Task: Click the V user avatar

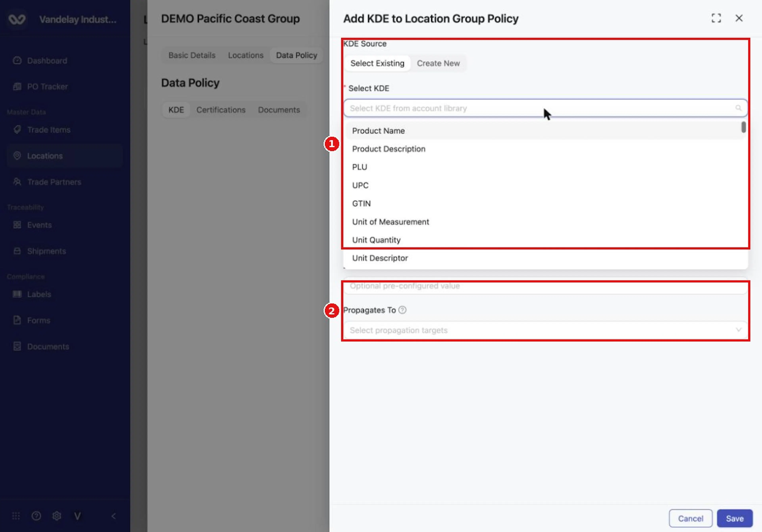Action: pos(77,516)
